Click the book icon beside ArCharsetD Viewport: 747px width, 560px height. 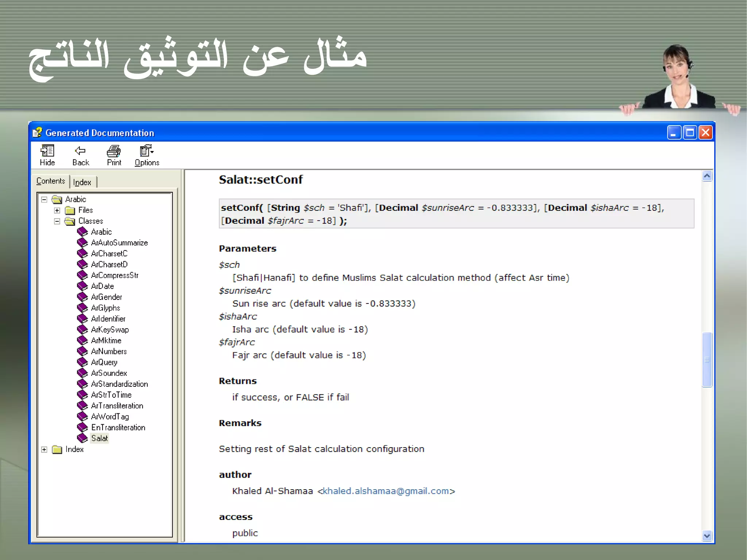click(x=82, y=264)
